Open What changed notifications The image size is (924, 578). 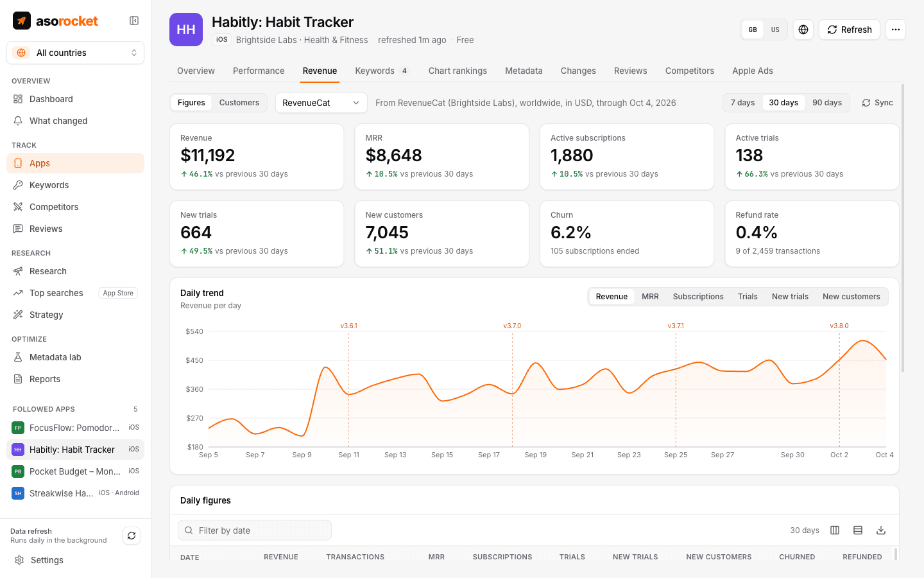tap(75, 121)
